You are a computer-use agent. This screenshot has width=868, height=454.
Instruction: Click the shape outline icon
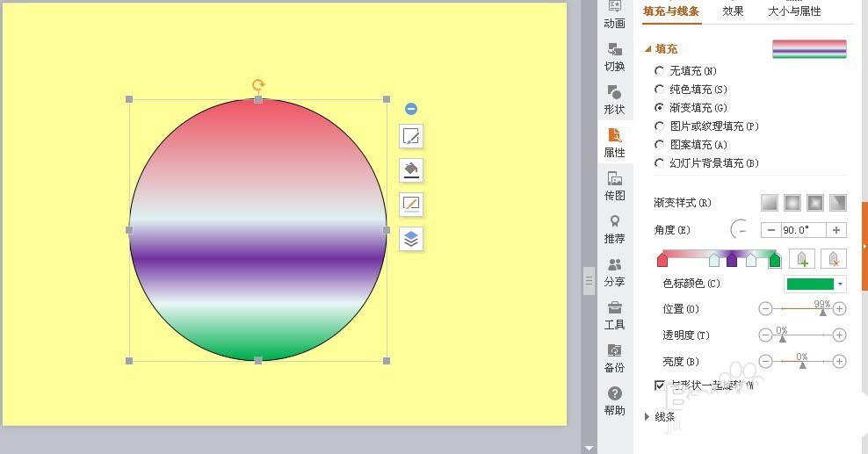(x=411, y=205)
